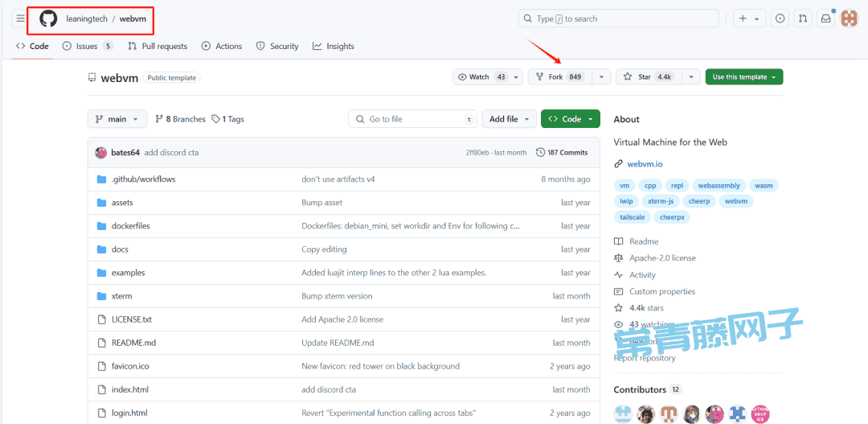Screen dimensions: 868x424
Task: Visit the webvm.io website link
Action: (645, 164)
